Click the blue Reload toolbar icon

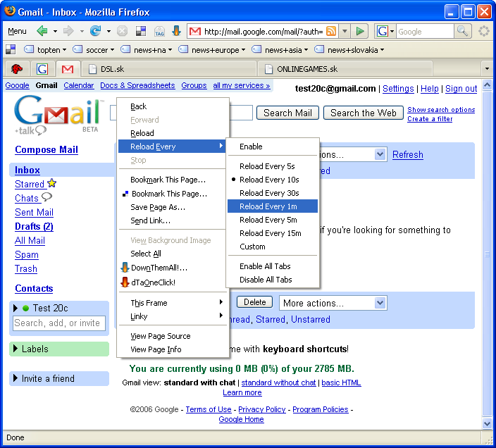(x=95, y=31)
